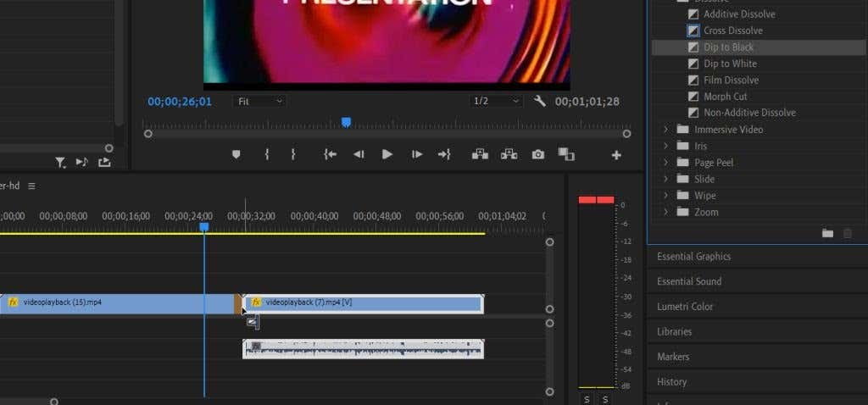This screenshot has width=868, height=405.
Task: Select the Dip to White transition
Action: pos(729,64)
